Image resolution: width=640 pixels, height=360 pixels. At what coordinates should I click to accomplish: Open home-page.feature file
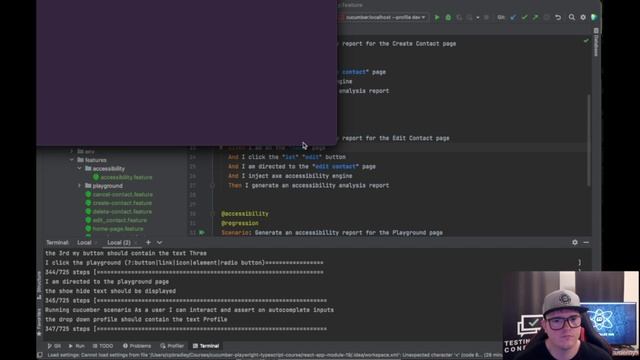point(118,229)
